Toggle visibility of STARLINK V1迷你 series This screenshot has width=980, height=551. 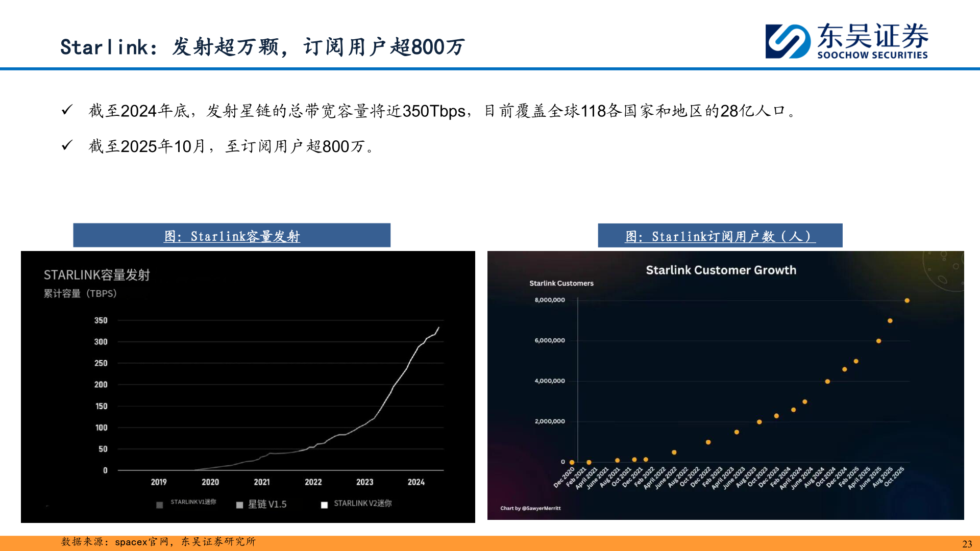click(159, 505)
